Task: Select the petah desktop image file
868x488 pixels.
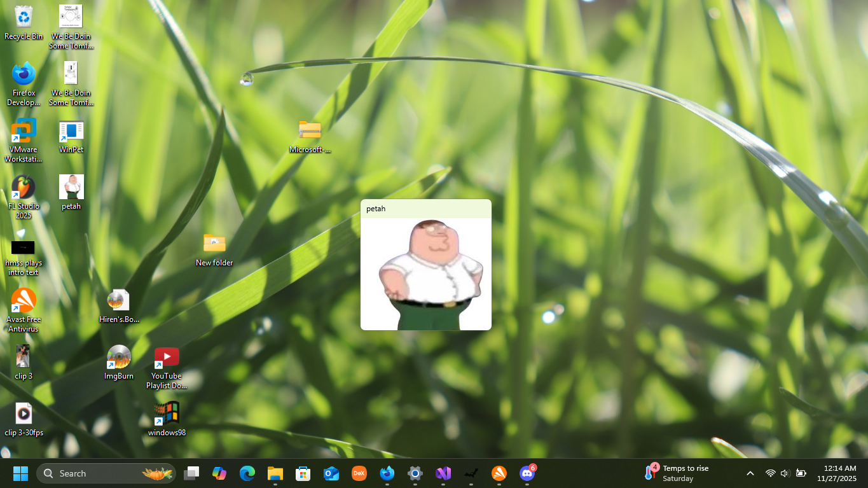Action: [x=71, y=192]
